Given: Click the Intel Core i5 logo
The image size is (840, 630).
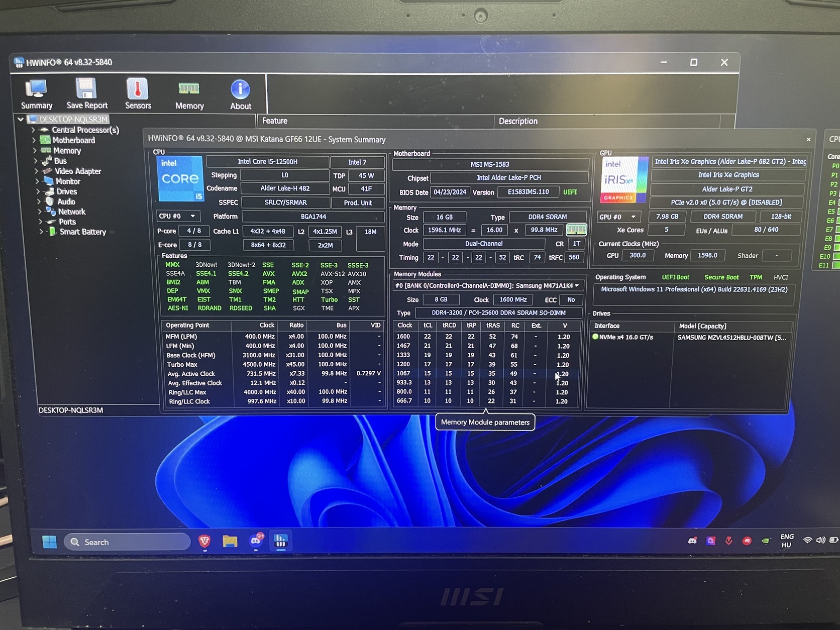Looking at the screenshot, I should (180, 178).
